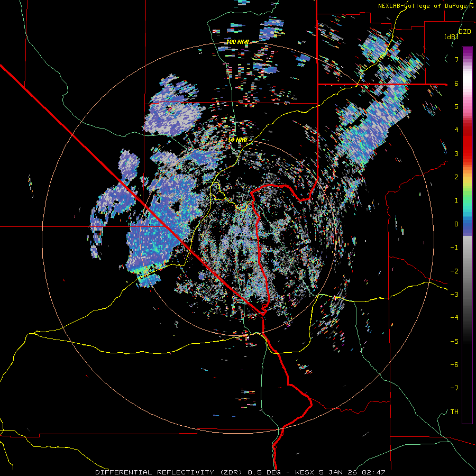The image size is (476, 476).
Task: Click the "DIFFERENTIAL REFLECTIVITY (ZDR)" caption text
Action: 170,472
